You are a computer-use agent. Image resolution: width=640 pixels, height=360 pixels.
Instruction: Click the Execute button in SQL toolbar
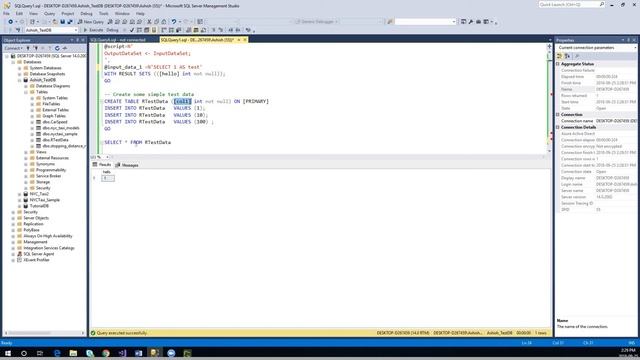[x=93, y=30]
